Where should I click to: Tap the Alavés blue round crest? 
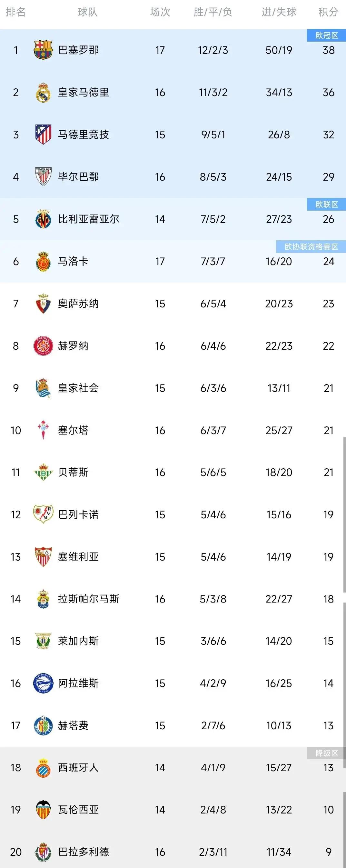[43, 683]
